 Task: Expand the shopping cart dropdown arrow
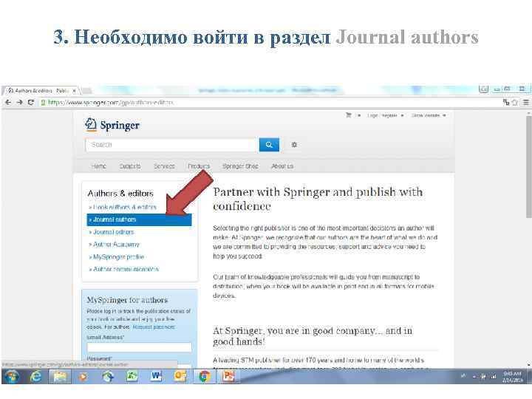tap(359, 116)
